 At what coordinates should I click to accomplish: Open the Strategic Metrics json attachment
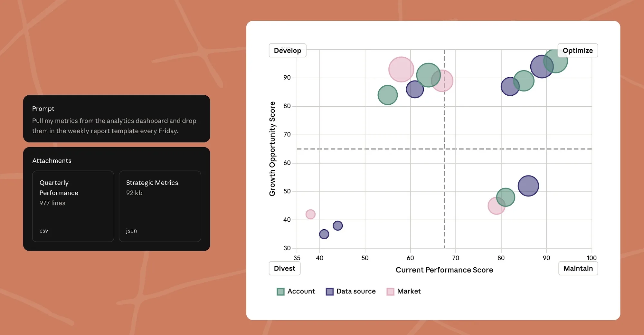[160, 206]
